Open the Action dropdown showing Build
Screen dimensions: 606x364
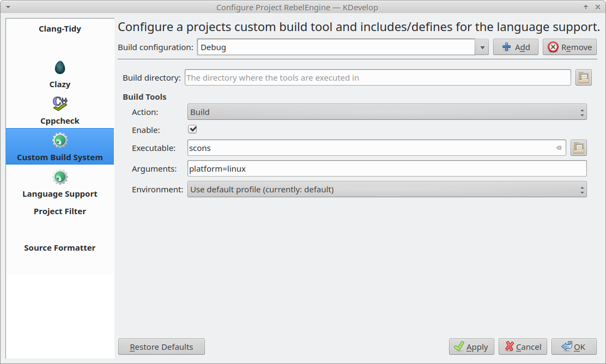387,112
